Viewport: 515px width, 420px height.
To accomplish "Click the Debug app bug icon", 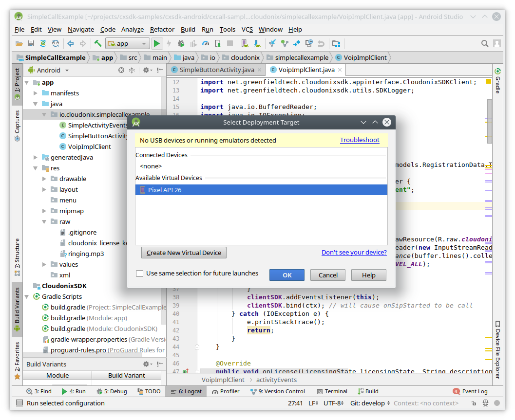I will (181, 43).
